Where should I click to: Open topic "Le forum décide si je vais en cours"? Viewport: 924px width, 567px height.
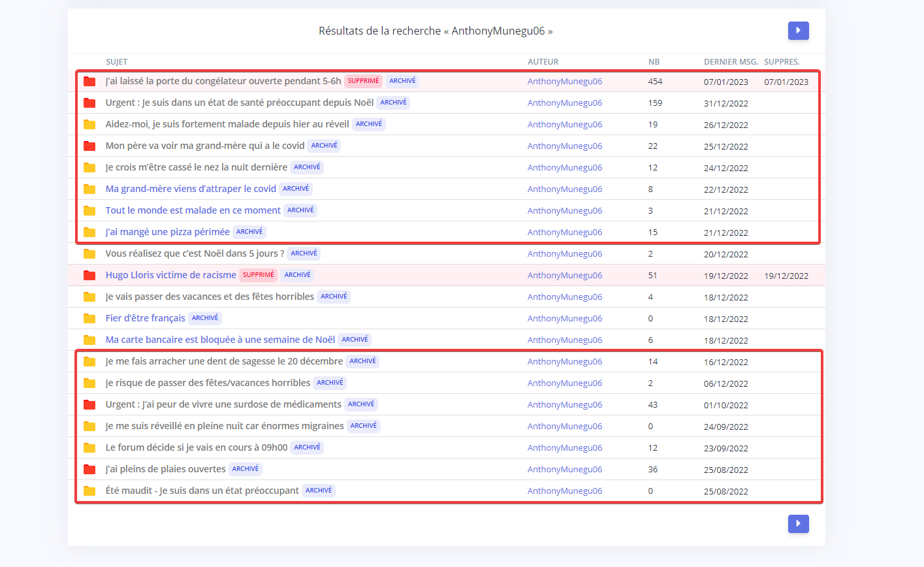(197, 447)
